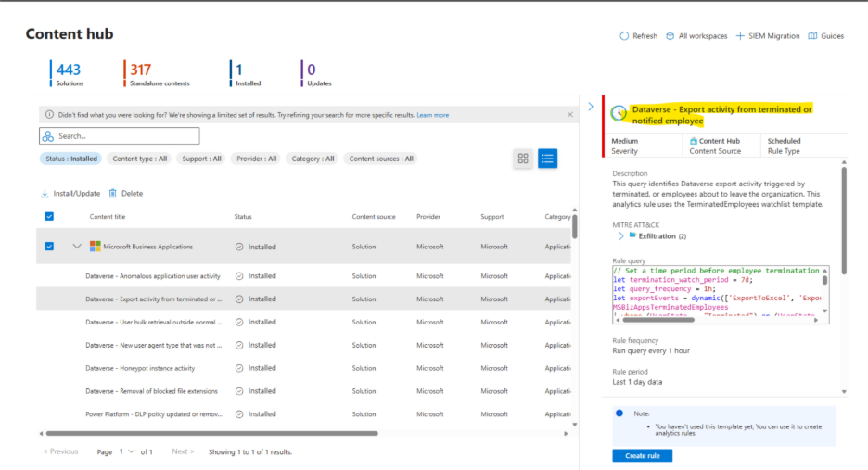Open the Provider : All filter
This screenshot has width=868, height=470.
[x=256, y=159]
